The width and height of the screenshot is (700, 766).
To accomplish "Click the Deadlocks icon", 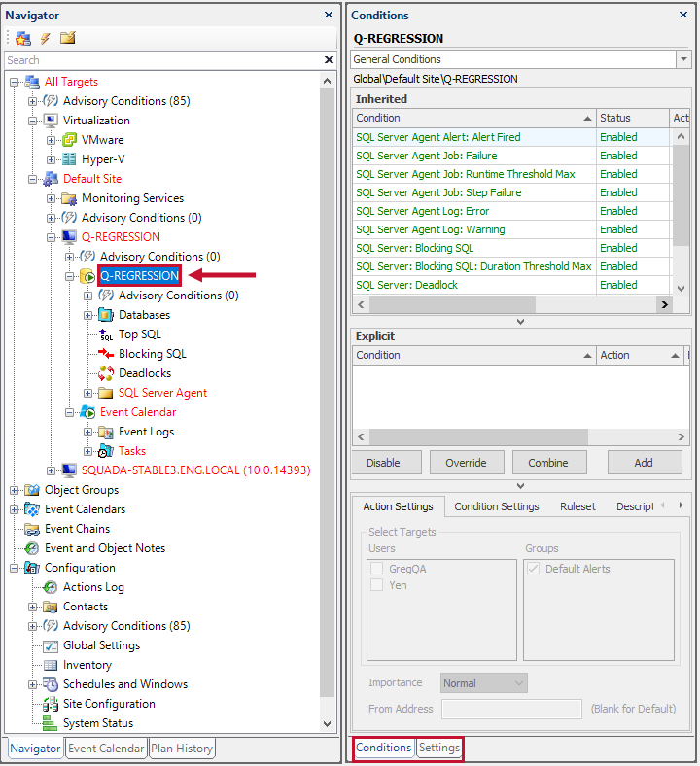I will (x=106, y=373).
